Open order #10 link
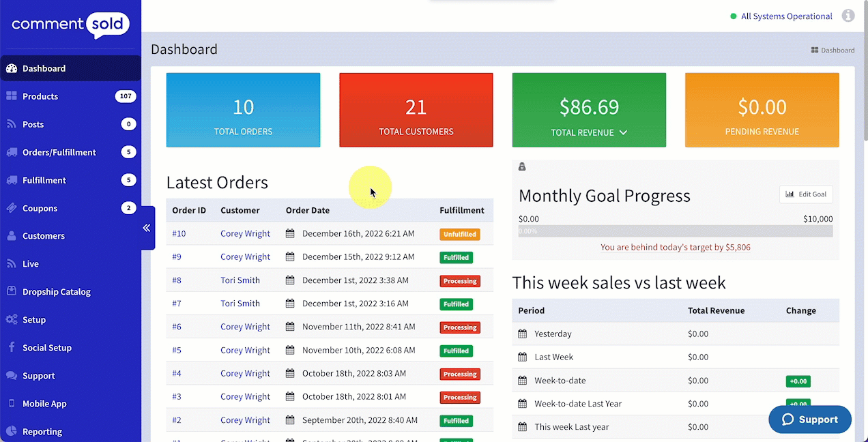Viewport: 868px width, 442px height. [179, 233]
